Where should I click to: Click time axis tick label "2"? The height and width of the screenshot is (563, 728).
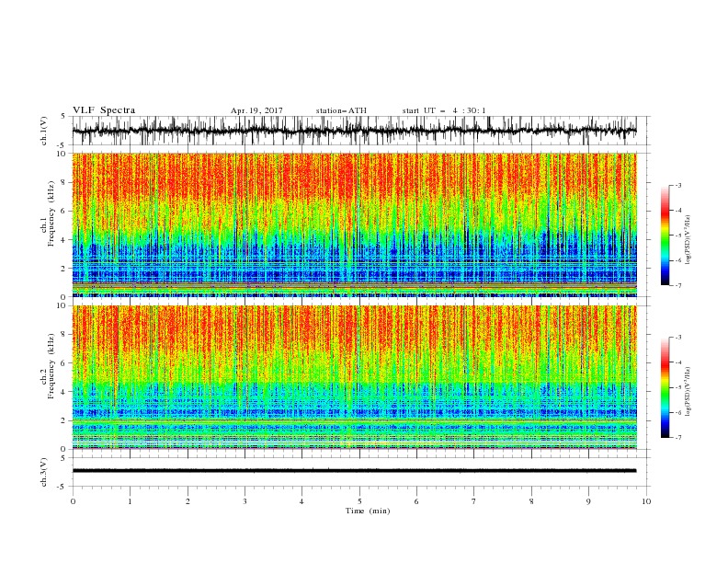tap(188, 501)
